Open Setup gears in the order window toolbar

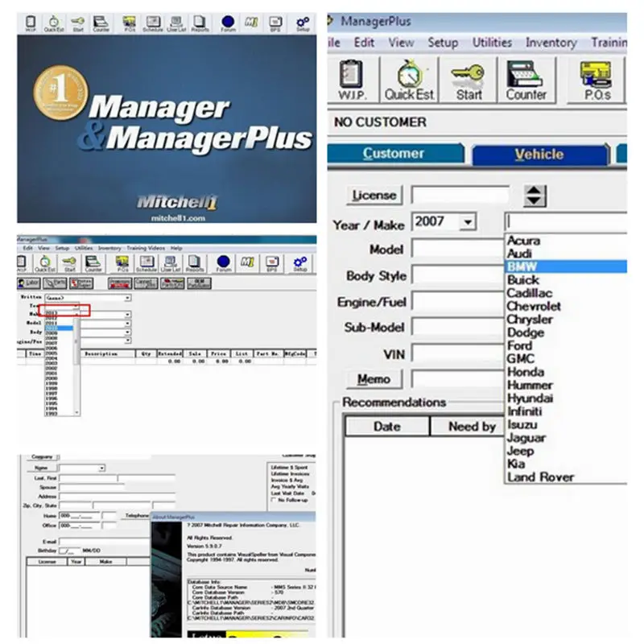click(299, 264)
